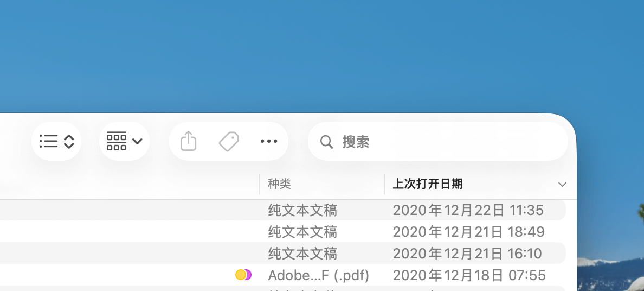Click the list view icon
The width and height of the screenshot is (644, 291).
point(48,142)
